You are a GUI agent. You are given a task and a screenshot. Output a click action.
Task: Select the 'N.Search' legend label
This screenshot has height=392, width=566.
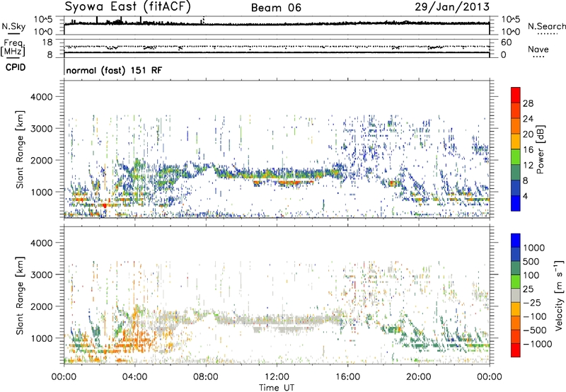point(546,26)
